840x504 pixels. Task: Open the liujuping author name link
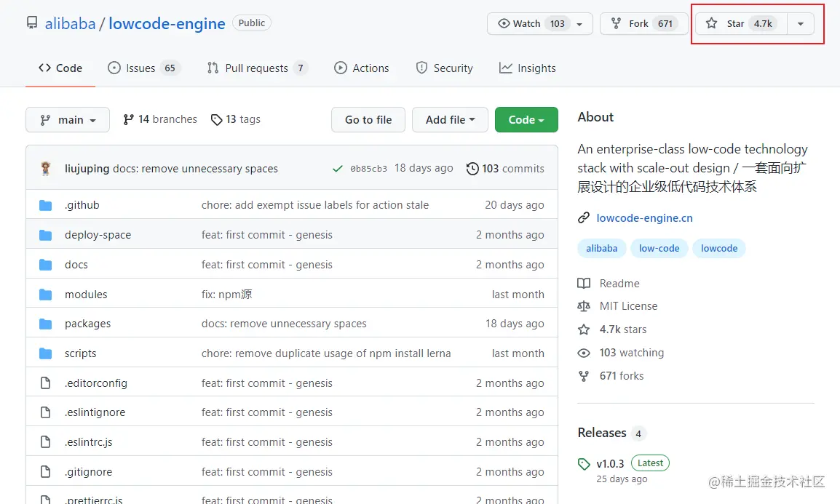(x=87, y=169)
